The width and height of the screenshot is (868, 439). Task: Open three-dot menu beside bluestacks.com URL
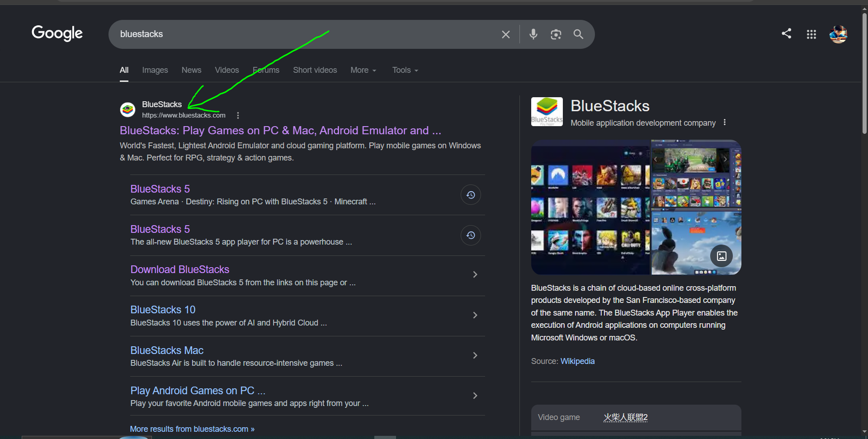[x=238, y=115]
